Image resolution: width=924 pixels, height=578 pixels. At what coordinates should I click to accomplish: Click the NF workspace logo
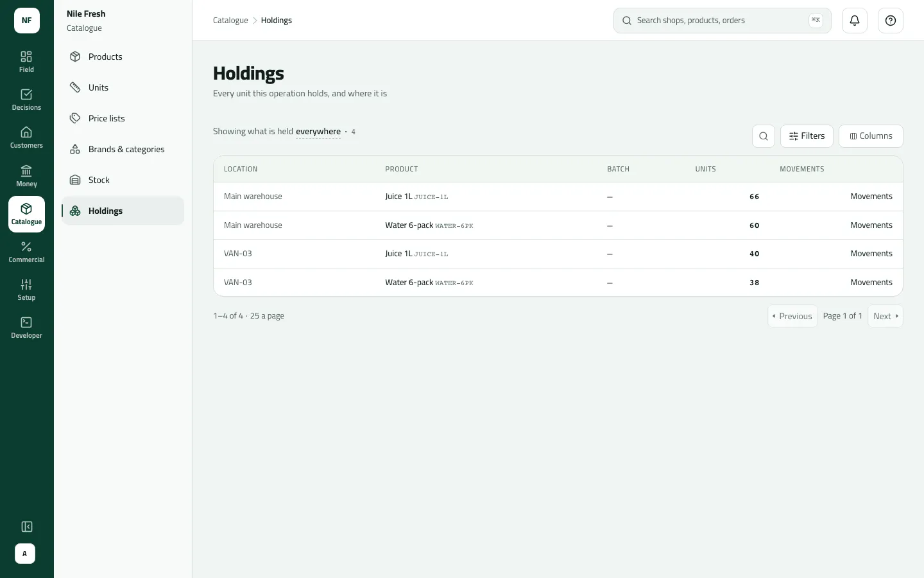(26, 21)
